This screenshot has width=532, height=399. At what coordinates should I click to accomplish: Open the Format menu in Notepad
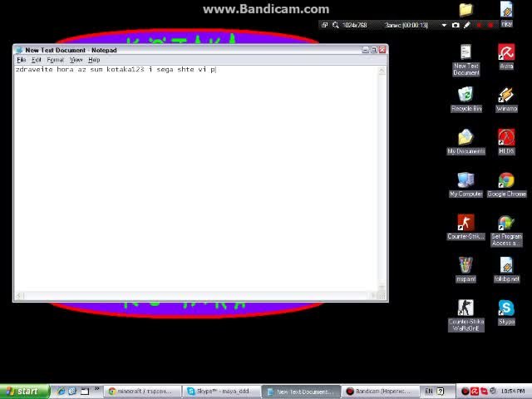point(55,60)
